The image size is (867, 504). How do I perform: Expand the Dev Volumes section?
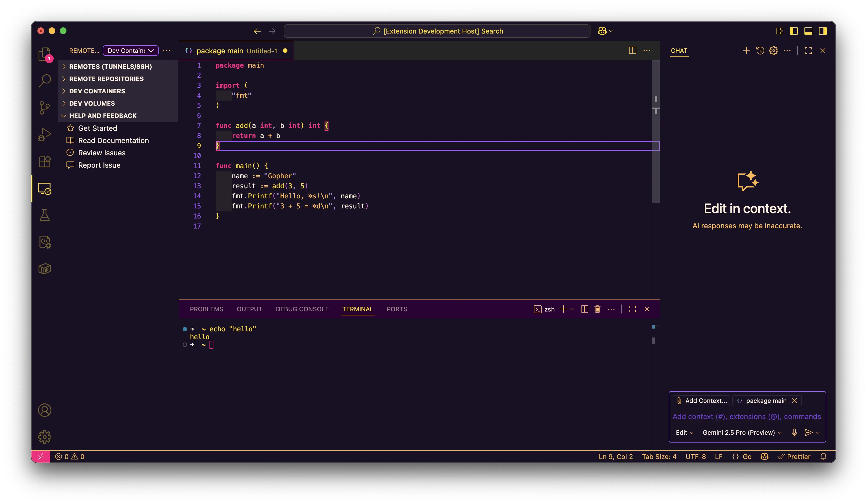pyautogui.click(x=92, y=103)
